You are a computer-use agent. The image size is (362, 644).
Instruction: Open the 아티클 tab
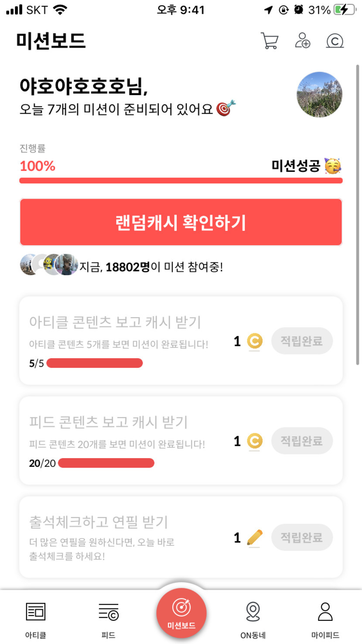[x=36, y=619]
